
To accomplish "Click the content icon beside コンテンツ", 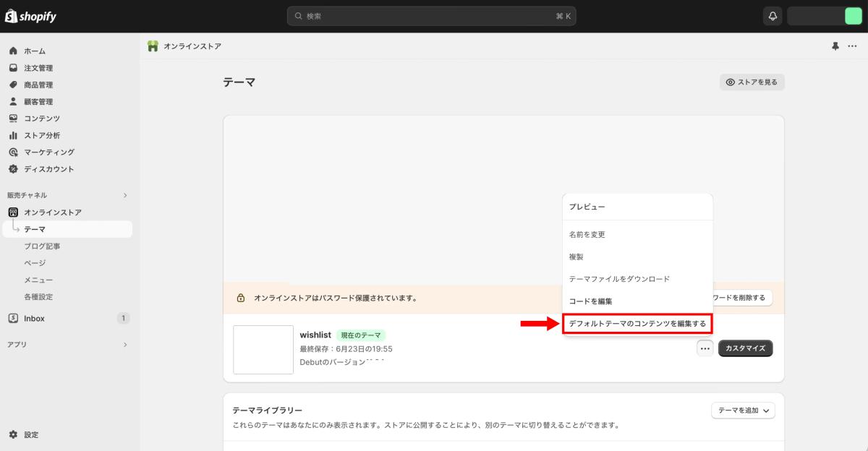I will coord(13,119).
